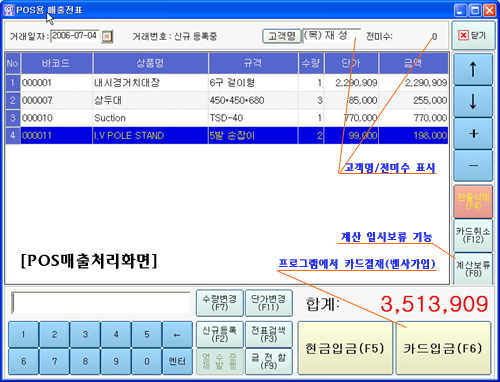Image resolution: width=500 pixels, height=382 pixels.
Task: Click the barcode entry field above keypad
Action: pos(100,303)
